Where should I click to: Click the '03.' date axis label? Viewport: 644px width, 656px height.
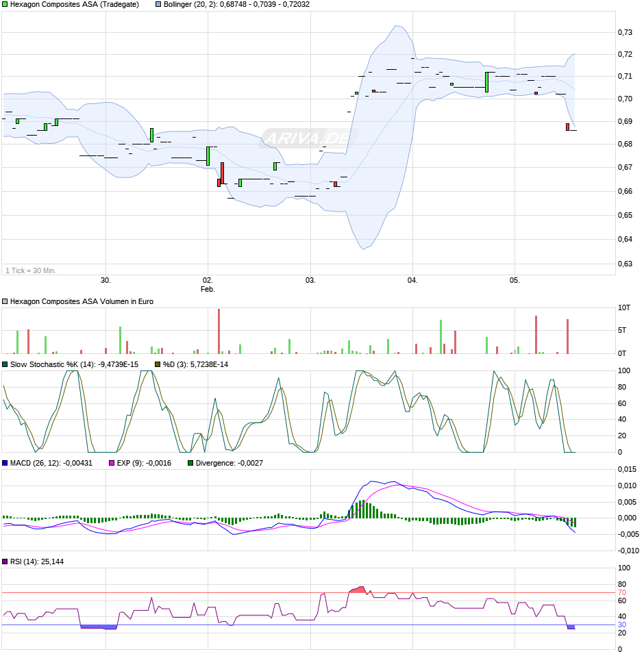point(310,280)
